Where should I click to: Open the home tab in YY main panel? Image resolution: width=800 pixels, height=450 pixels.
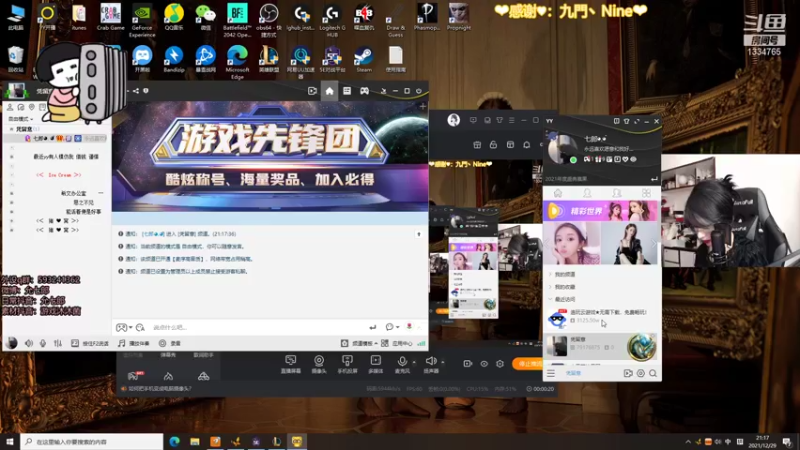558,193
